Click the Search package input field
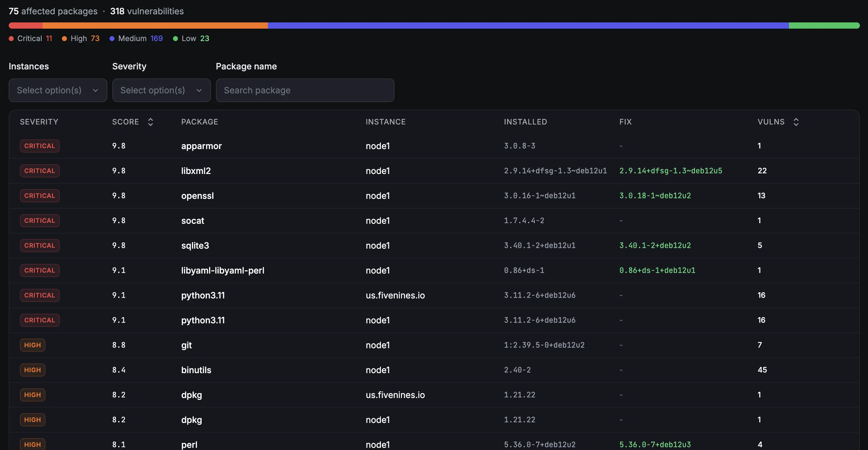 [x=305, y=90]
